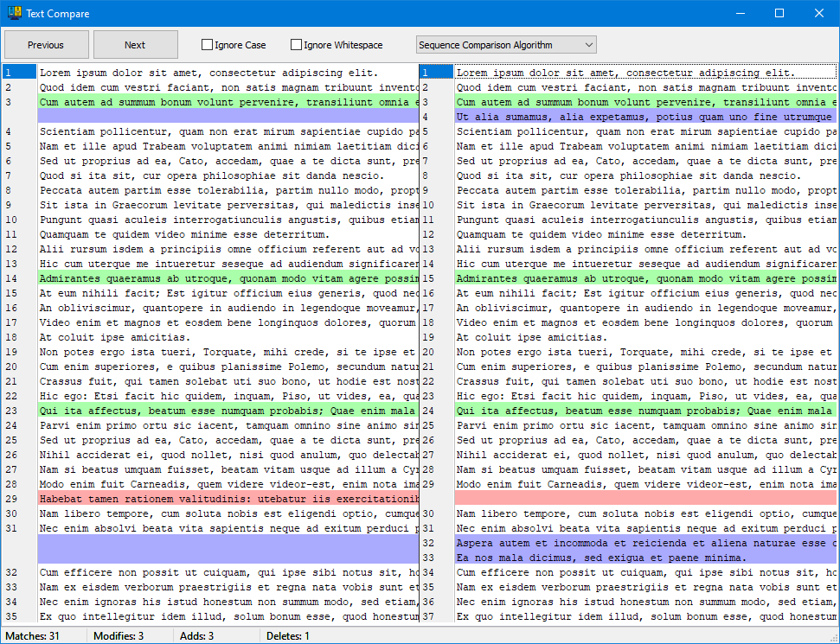Click the Matches: 31 status panel
840x644 pixels.
[x=43, y=636]
